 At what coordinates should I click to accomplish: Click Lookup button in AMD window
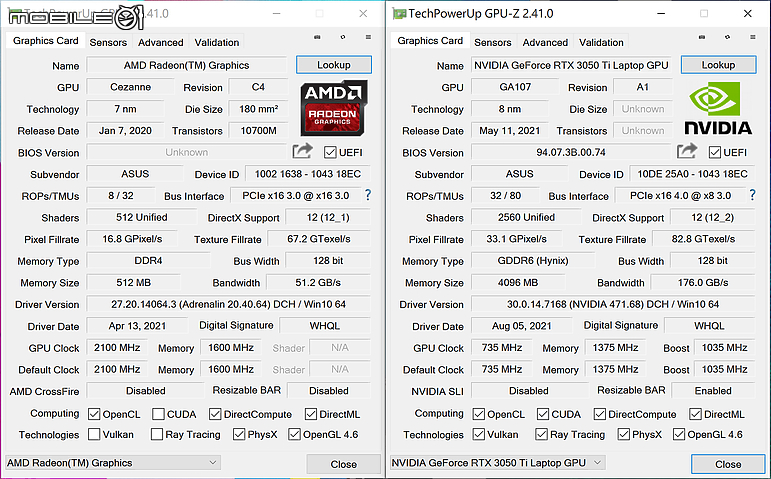pos(334,65)
